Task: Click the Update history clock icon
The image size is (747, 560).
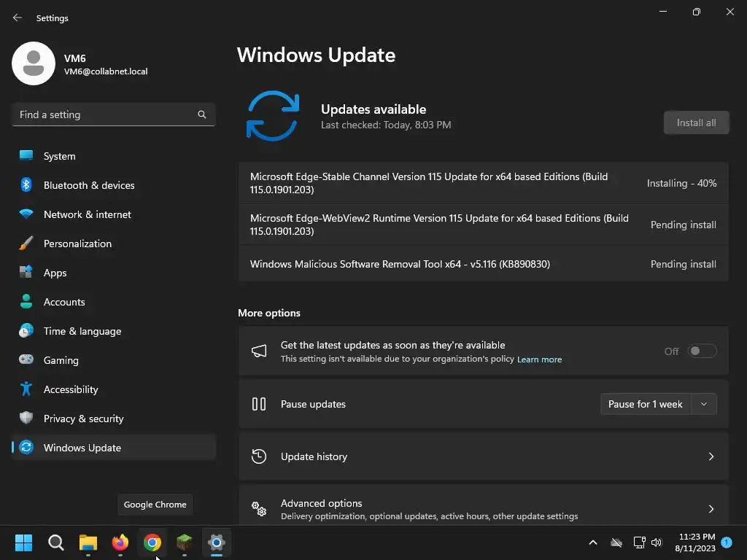Action: coord(259,456)
